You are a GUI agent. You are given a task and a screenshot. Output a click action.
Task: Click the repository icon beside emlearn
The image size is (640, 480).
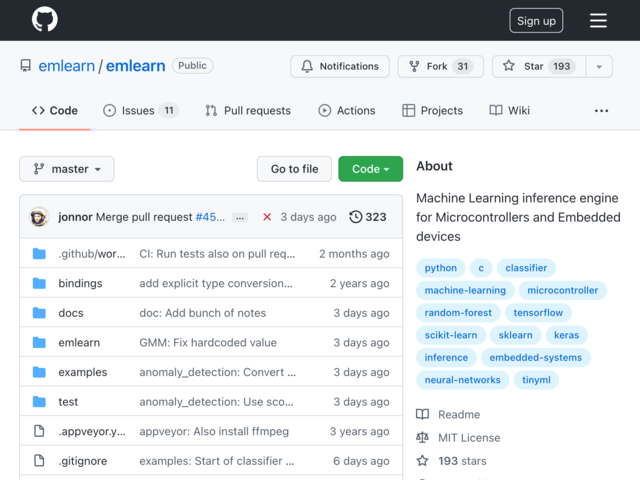(26, 66)
